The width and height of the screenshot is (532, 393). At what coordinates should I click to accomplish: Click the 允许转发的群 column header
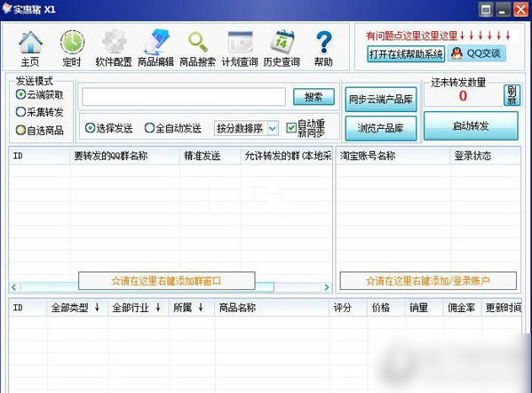286,156
